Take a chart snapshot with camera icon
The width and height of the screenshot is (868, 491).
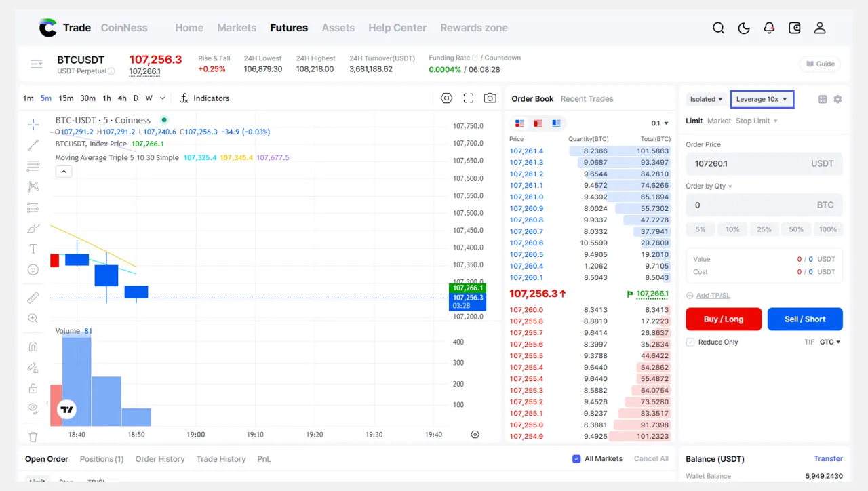(490, 98)
